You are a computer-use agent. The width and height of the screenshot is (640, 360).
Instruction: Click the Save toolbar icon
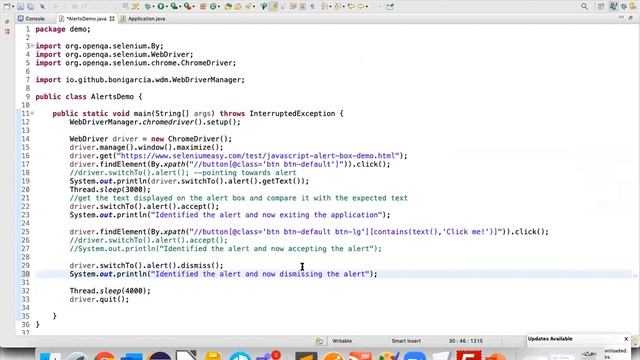(x=20, y=6)
